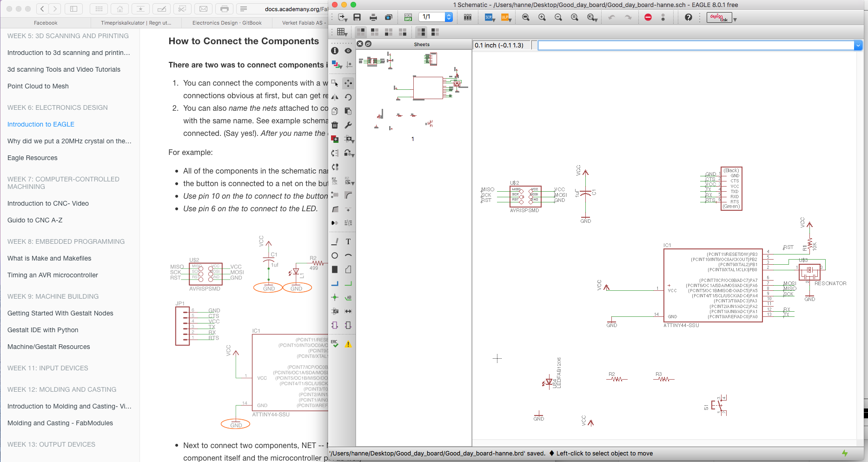Click the zoom out magnifier icon
Viewport: 868px width, 462px height.
(558, 17)
